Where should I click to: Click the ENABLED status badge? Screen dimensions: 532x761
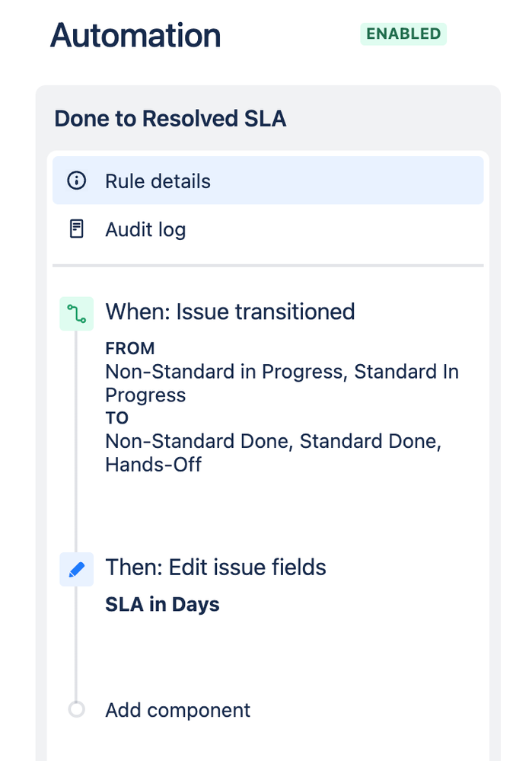tap(403, 34)
